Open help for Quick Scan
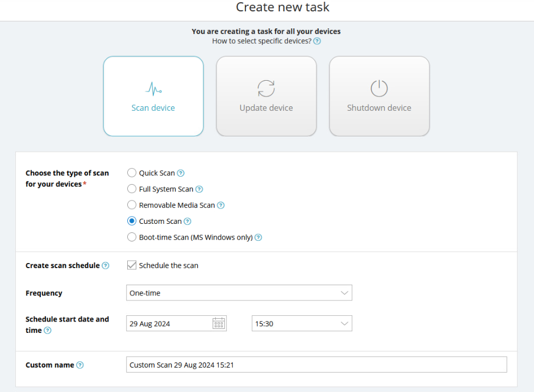This screenshot has height=392, width=534. pos(181,173)
